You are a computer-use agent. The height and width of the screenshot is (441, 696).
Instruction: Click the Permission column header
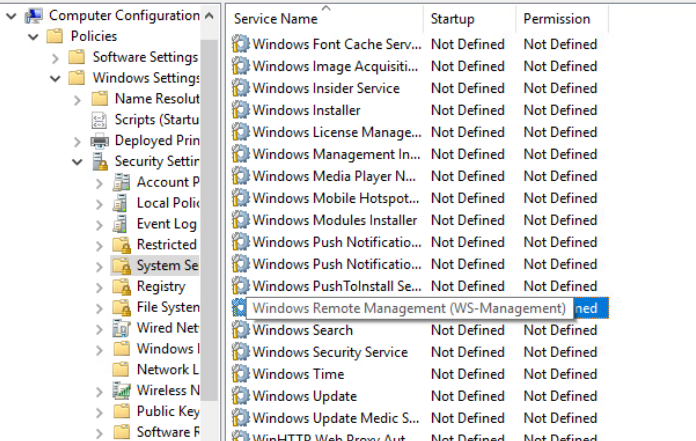[557, 19]
